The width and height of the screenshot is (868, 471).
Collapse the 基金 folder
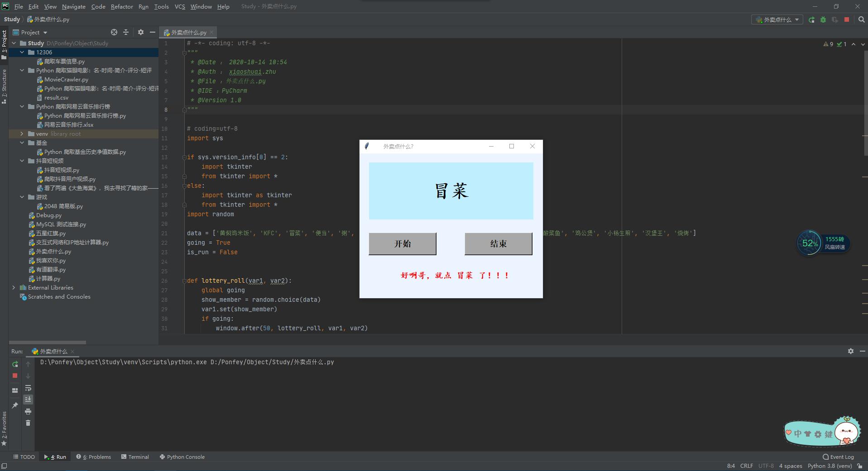[22, 143]
